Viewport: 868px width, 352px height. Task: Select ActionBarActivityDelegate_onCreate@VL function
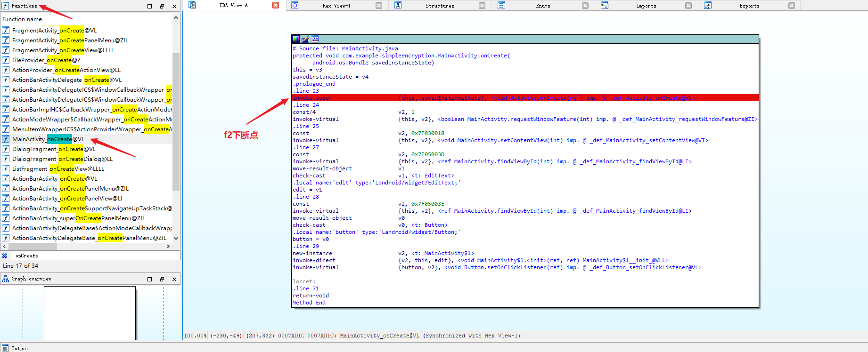[67, 80]
